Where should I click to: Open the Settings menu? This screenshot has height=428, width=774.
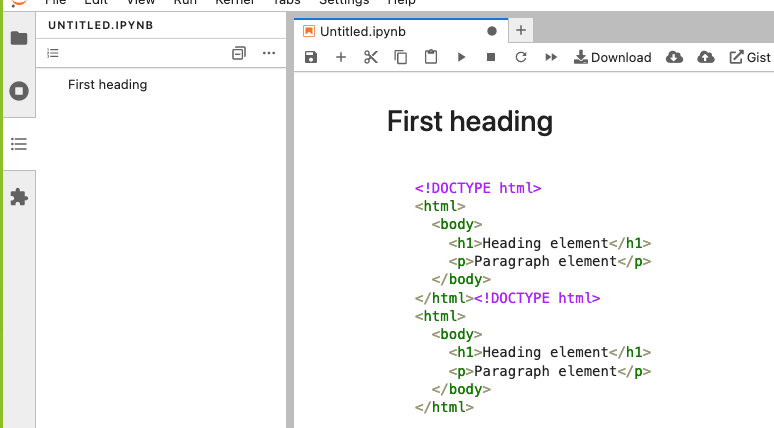344,2
